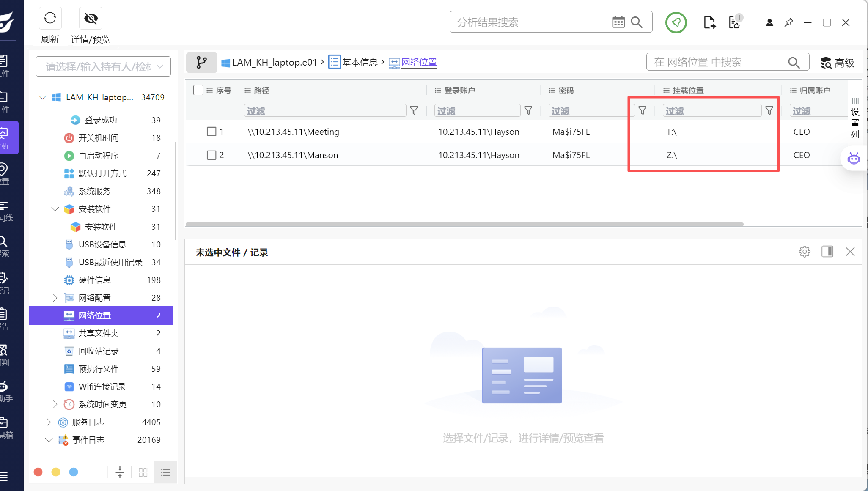Toggle the detail panel layout icon
Image resolution: width=868 pixels, height=491 pixels.
pos(827,252)
